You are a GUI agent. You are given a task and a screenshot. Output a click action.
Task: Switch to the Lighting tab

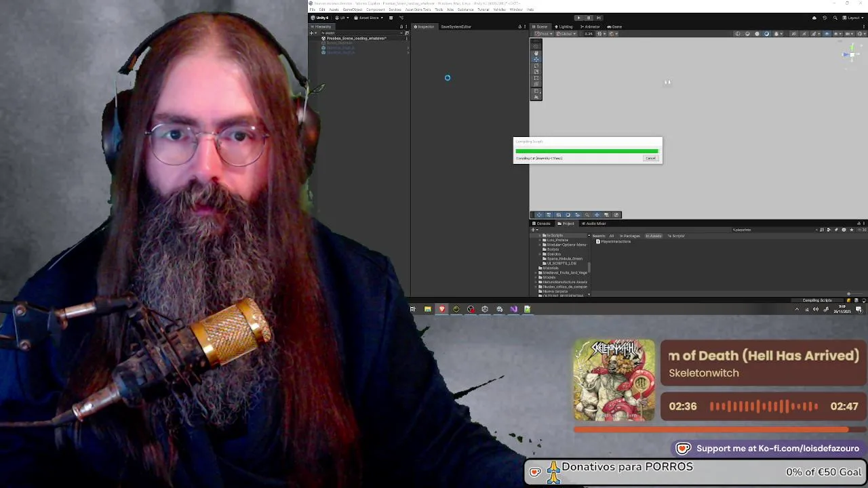(564, 26)
